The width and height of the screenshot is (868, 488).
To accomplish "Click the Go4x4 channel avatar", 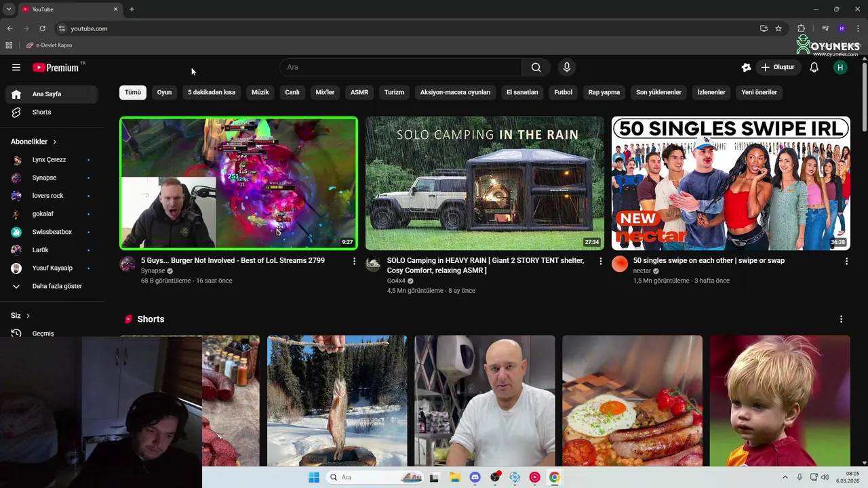I will click(x=373, y=264).
